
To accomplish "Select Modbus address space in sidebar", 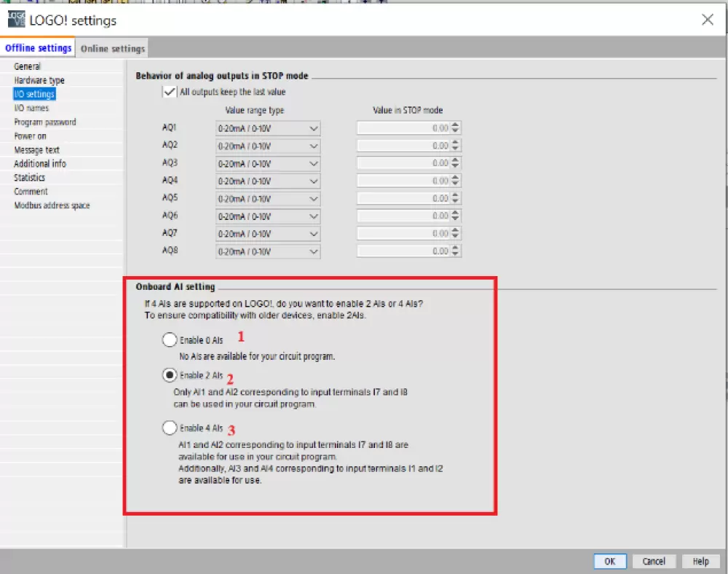I will [52, 205].
